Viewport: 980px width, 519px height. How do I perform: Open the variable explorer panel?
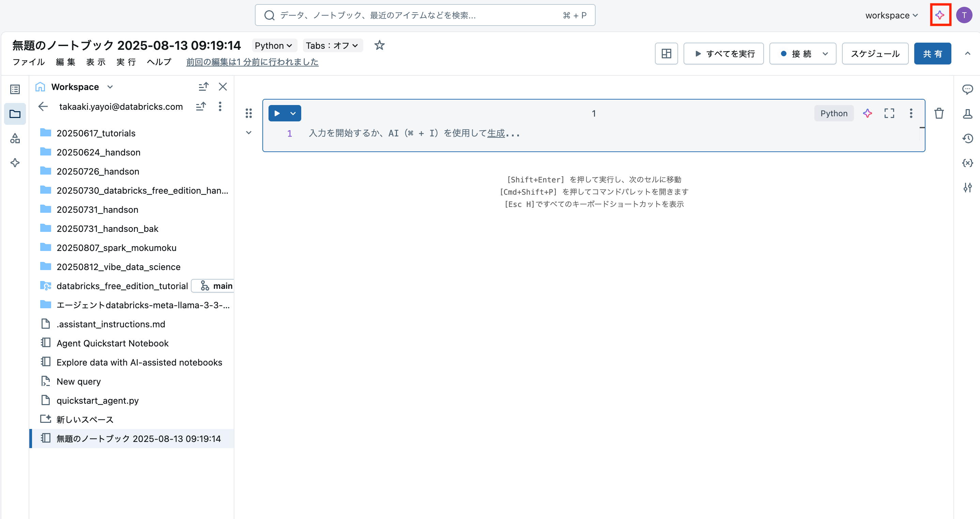coord(968,163)
